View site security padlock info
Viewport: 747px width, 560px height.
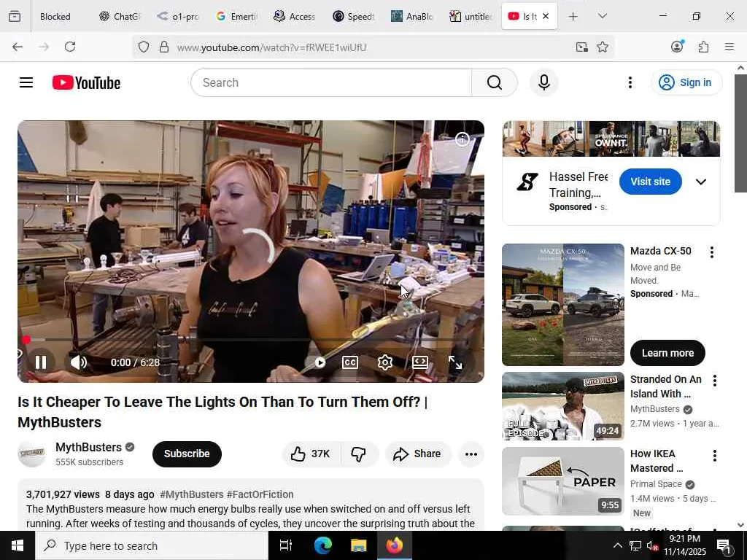click(164, 47)
